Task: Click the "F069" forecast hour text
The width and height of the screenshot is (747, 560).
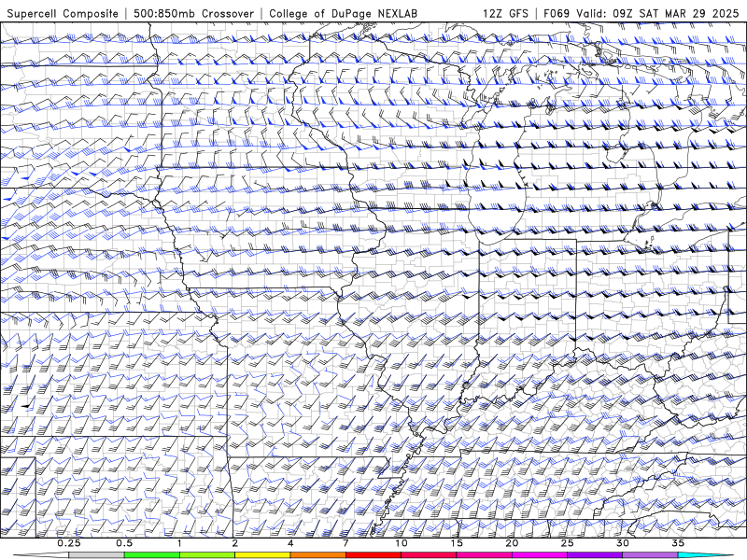Action: click(x=557, y=14)
